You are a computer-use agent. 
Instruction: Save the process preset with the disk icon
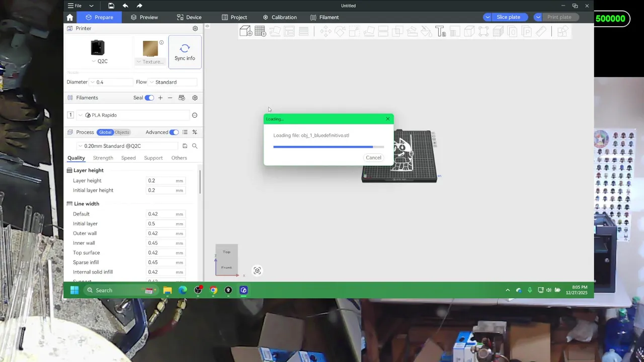click(x=185, y=146)
